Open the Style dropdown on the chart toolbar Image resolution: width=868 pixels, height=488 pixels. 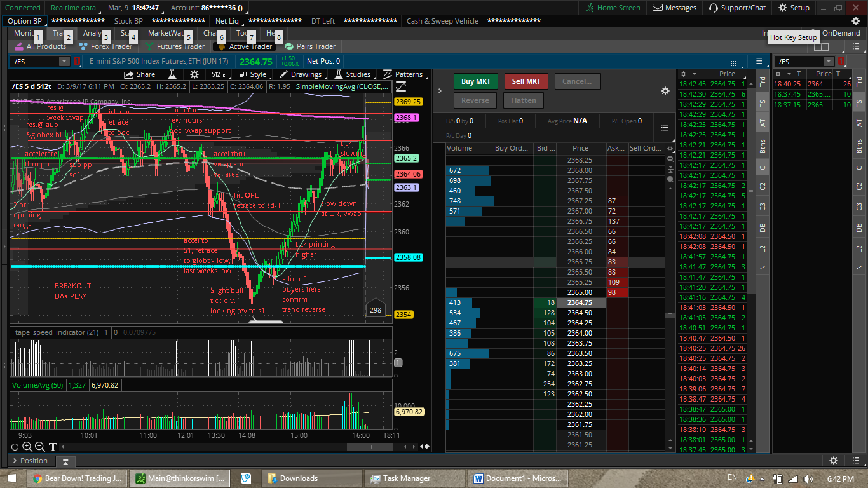pyautogui.click(x=253, y=74)
